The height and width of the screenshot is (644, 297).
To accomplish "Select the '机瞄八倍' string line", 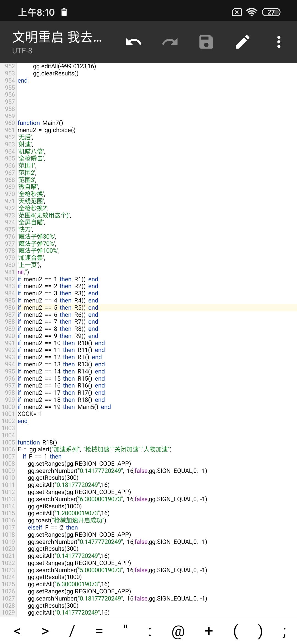I will click(x=31, y=151).
